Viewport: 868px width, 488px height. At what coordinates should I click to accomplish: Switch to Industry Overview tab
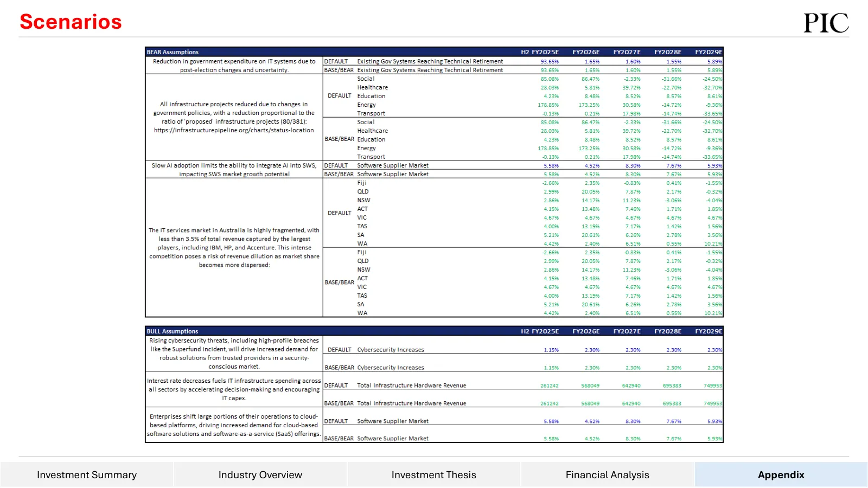click(x=260, y=474)
